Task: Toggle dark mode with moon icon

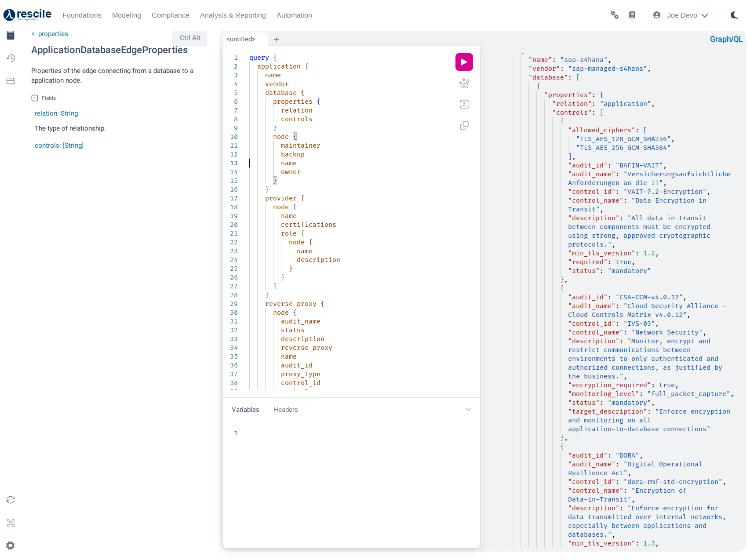Action: (x=734, y=15)
